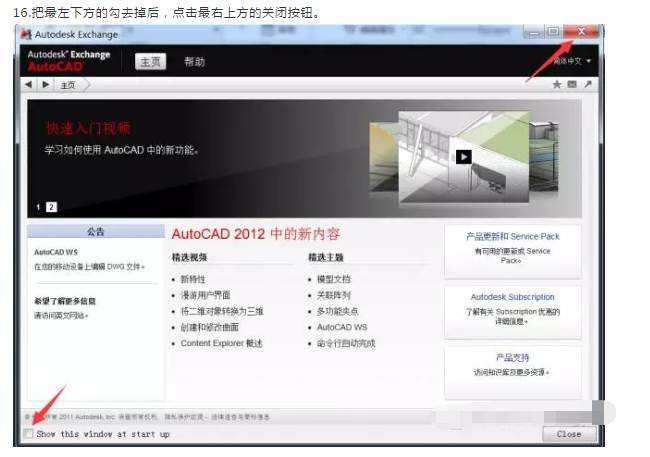Open the 模型文档 topic link
This screenshot has width=650, height=457.
pyautogui.click(x=334, y=279)
